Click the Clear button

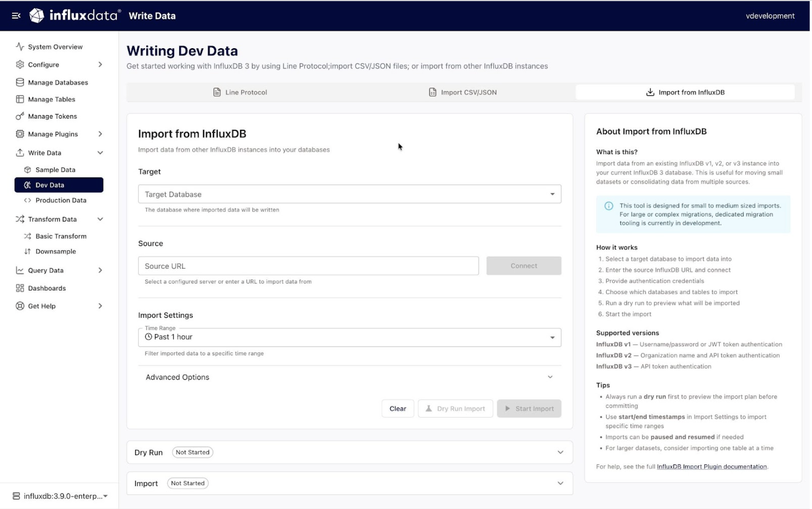[x=398, y=409]
